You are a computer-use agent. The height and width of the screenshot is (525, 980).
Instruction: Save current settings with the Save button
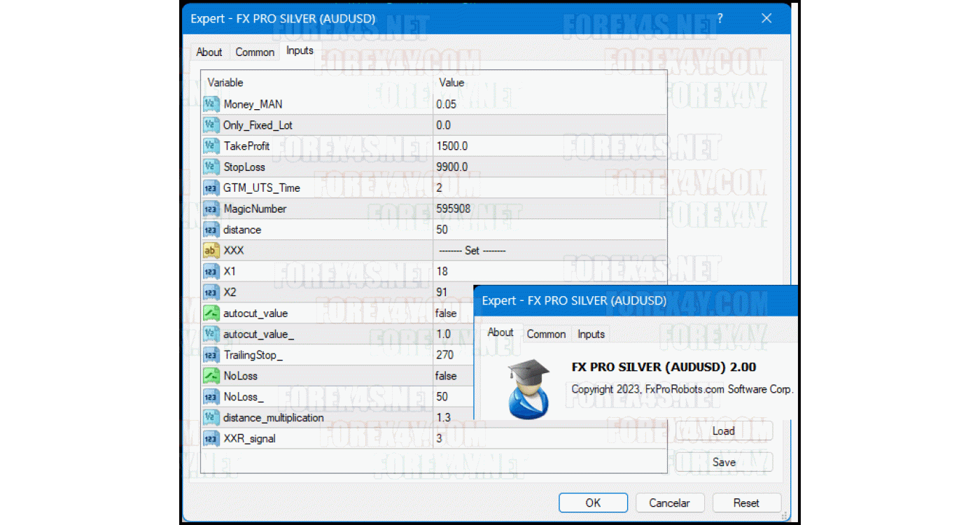click(724, 462)
